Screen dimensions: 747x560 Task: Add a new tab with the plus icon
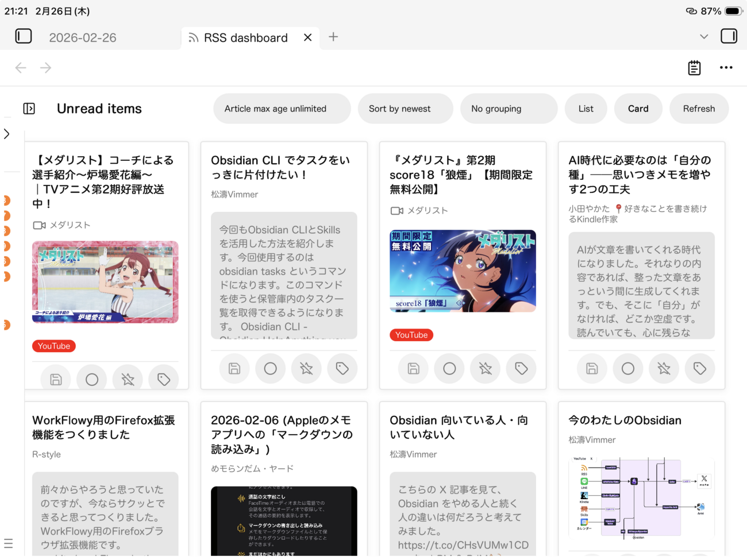pos(333,37)
